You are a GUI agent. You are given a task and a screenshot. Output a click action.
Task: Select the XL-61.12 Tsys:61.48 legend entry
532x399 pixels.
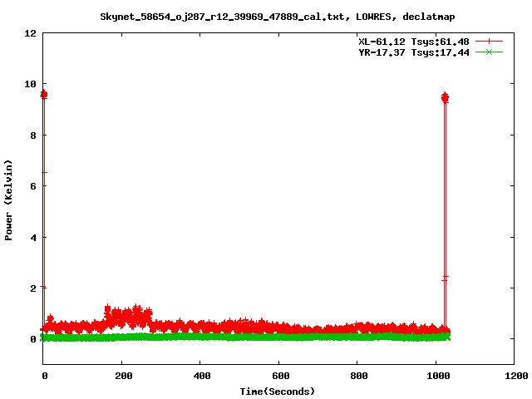click(414, 42)
